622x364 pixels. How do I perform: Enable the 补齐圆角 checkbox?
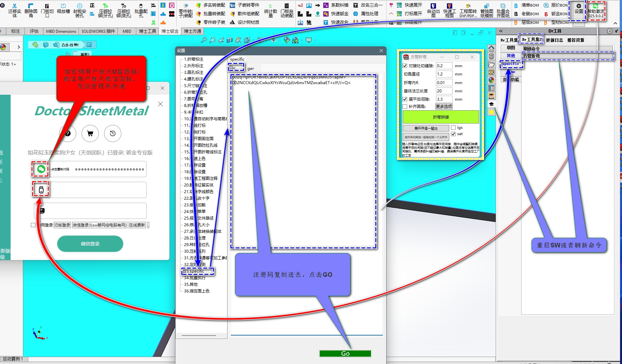point(405,106)
